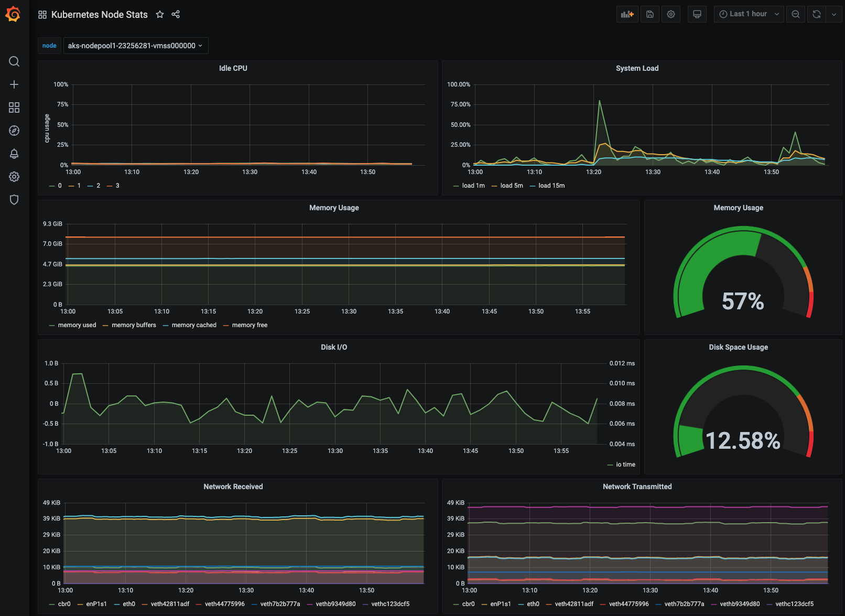
Task: Click the memory free legend color line
Action: click(226, 326)
